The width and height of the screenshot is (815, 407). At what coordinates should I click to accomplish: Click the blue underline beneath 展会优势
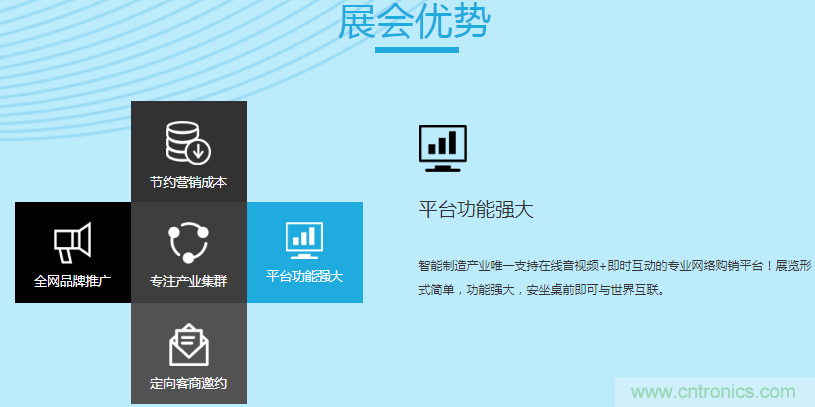(x=416, y=49)
